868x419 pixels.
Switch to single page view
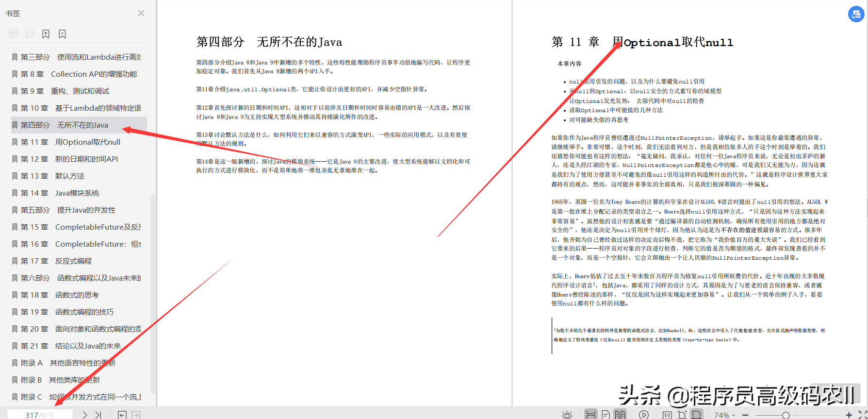pos(606,415)
